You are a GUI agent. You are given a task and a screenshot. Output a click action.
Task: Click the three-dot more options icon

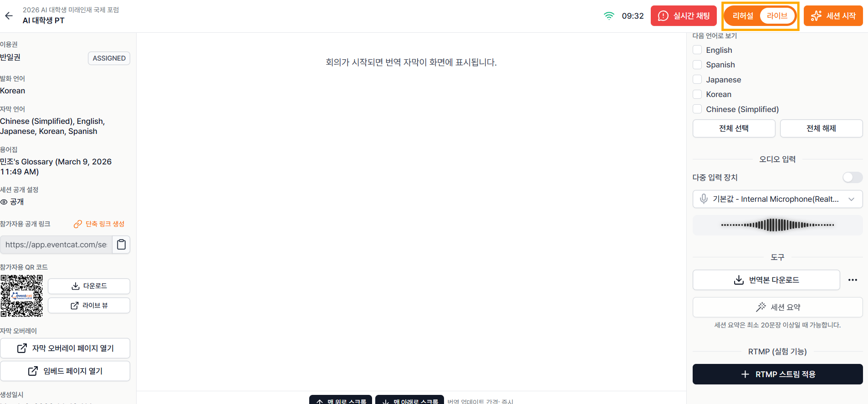point(853,280)
